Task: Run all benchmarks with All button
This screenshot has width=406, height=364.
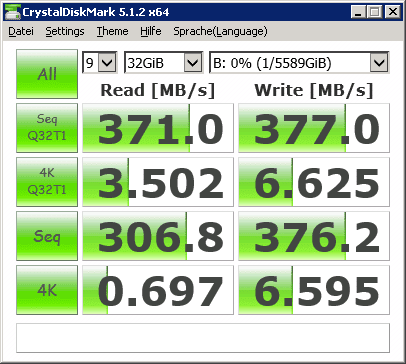Action: coord(47,74)
